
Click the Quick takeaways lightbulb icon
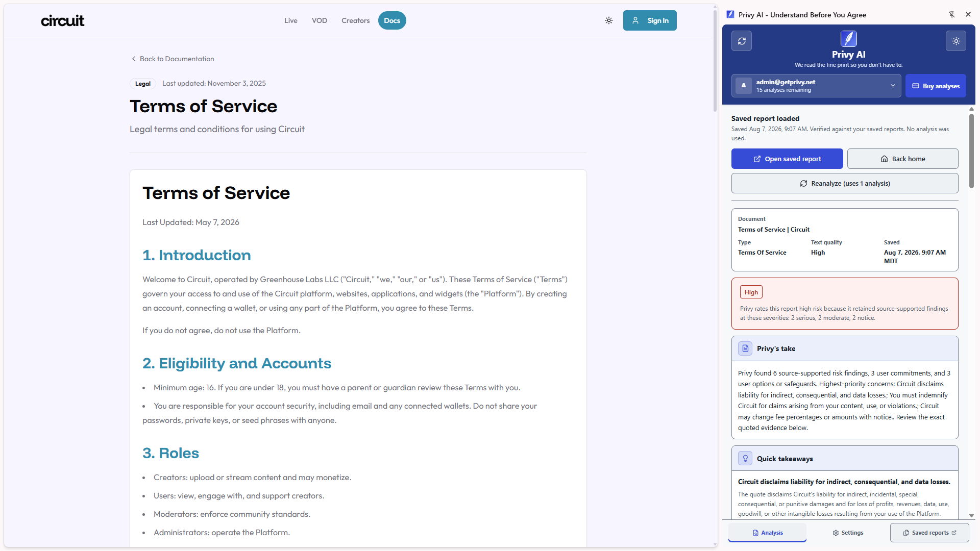tap(745, 458)
